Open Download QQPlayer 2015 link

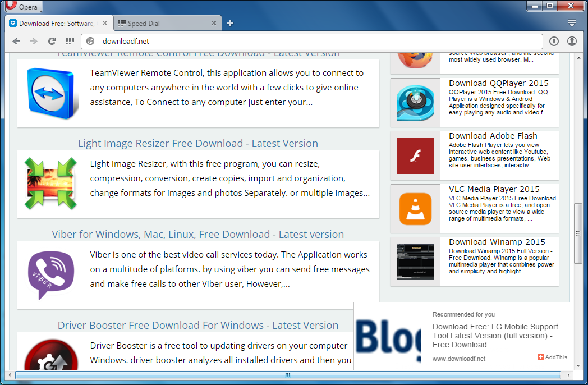click(x=499, y=83)
